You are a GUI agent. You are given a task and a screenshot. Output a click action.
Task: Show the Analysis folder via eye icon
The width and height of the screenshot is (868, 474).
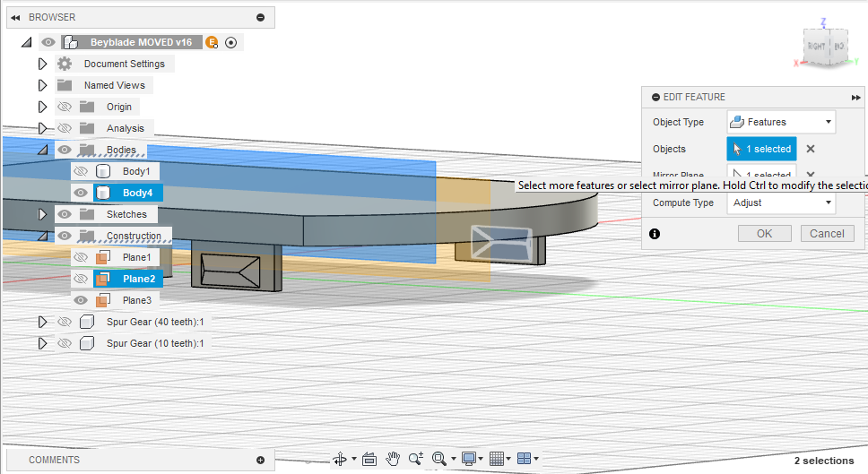pyautogui.click(x=65, y=128)
